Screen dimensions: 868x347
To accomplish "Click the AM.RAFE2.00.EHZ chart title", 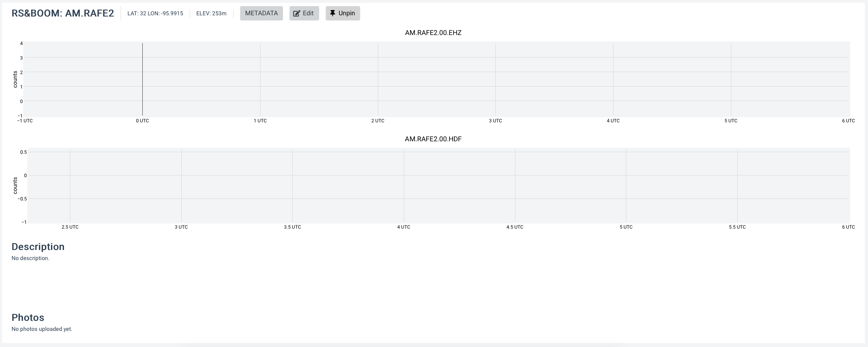I will [433, 33].
